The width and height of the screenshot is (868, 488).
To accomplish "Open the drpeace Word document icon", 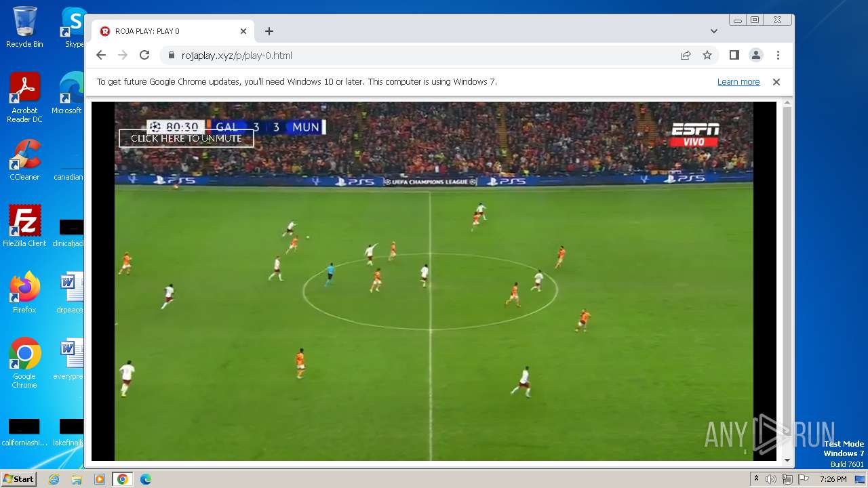I will pyautogui.click(x=70, y=293).
